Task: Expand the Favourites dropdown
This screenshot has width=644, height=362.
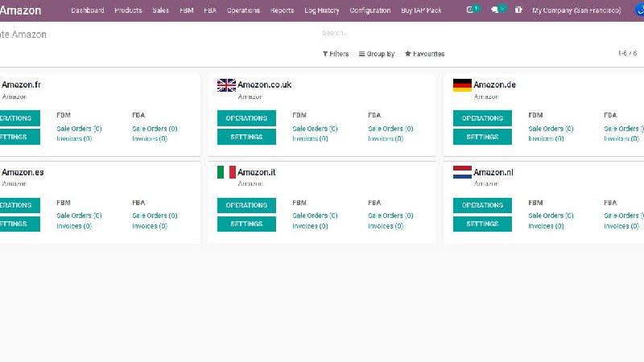Action: [425, 54]
